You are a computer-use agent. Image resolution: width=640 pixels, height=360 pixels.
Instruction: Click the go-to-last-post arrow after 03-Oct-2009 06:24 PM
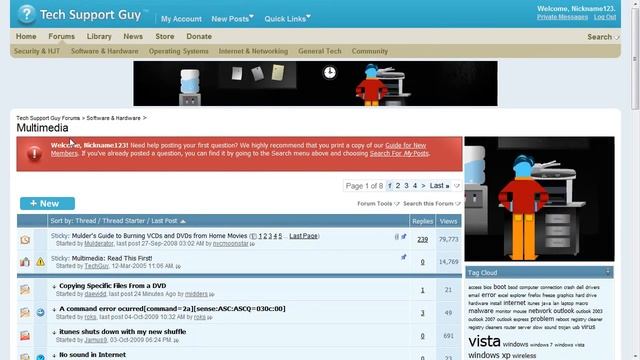[176, 340]
